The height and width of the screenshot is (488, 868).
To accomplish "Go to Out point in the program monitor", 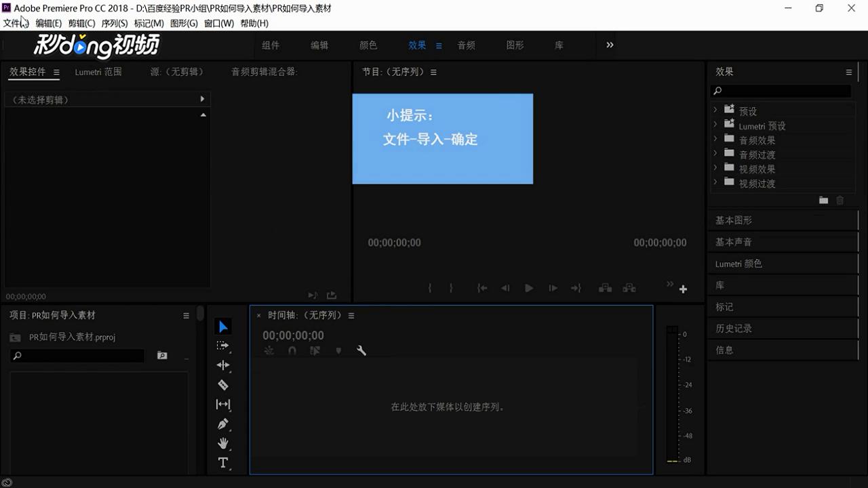I will pyautogui.click(x=576, y=288).
